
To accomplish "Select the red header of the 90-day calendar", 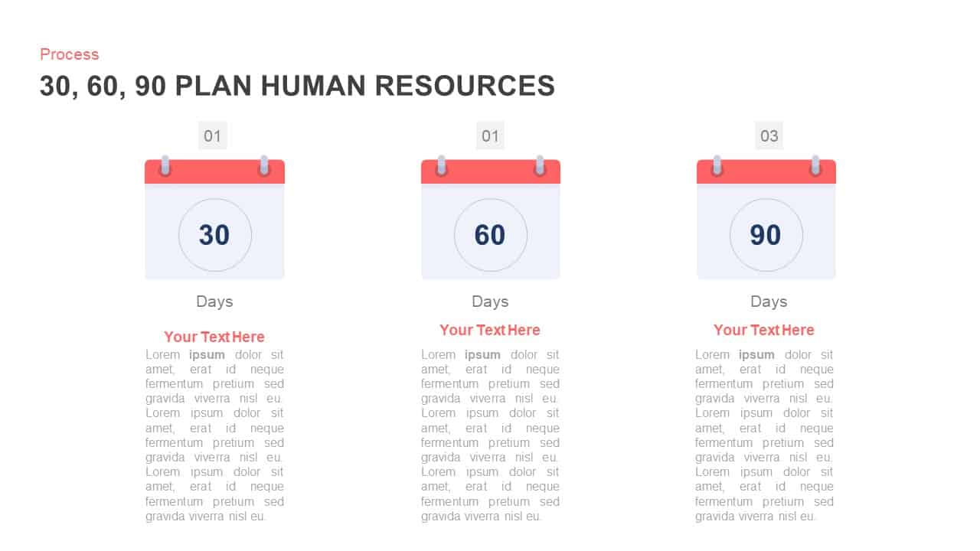I will coord(766,174).
